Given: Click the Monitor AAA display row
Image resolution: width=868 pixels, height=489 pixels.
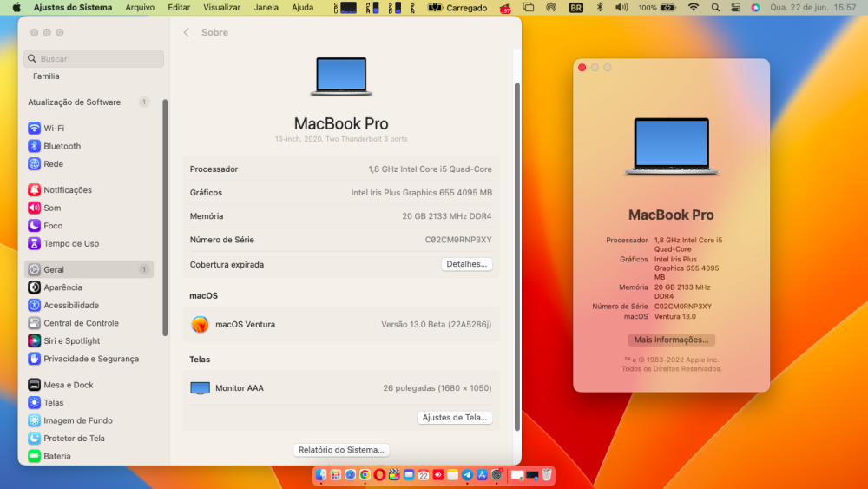Looking at the screenshot, I should pyautogui.click(x=341, y=387).
